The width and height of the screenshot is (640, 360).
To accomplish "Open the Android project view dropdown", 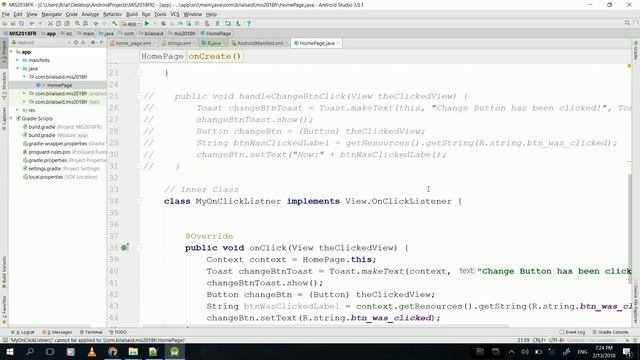I will coord(41,42).
